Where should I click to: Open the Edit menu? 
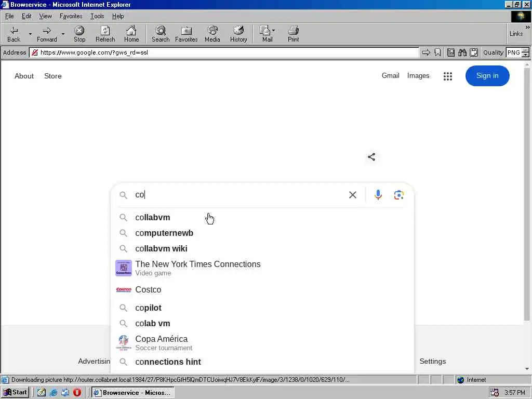(26, 16)
